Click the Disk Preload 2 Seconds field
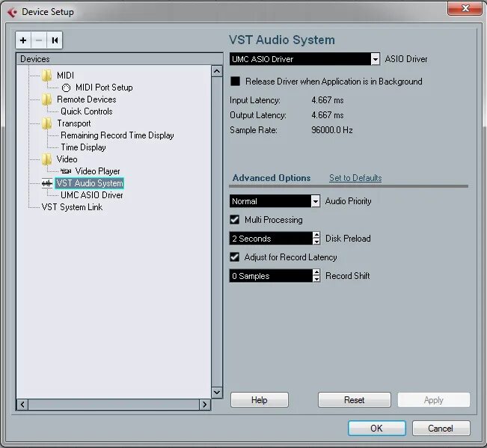487x448 pixels. (271, 239)
